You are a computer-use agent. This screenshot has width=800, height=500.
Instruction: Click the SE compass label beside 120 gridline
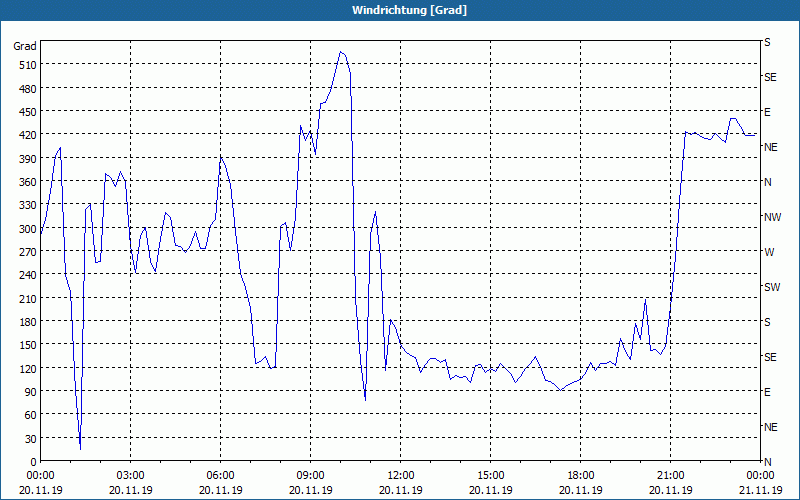coord(770,357)
